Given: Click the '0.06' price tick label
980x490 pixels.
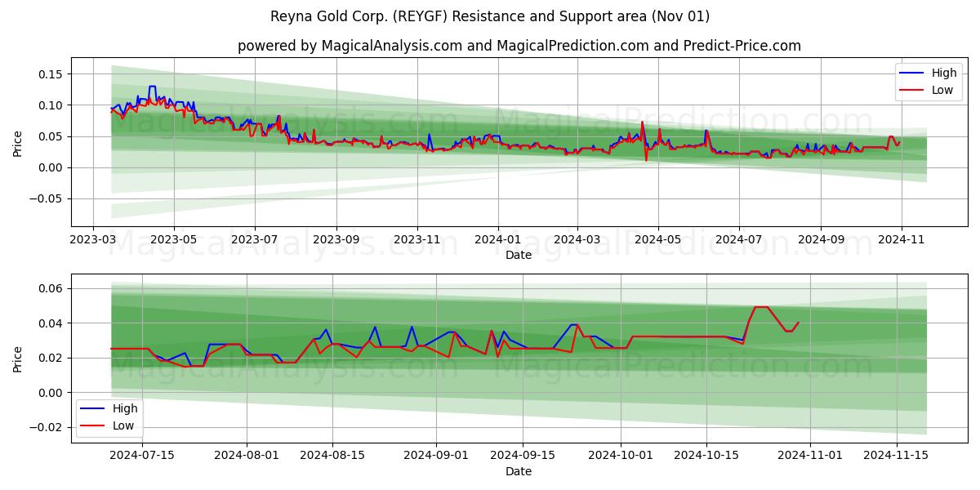Looking at the screenshot, I should coord(51,289).
